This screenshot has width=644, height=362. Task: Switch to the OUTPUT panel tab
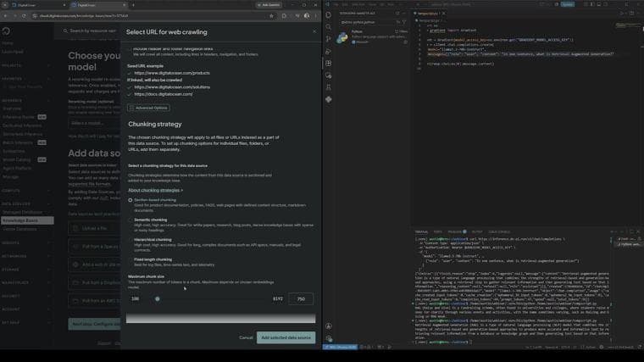pyautogui.click(x=477, y=231)
